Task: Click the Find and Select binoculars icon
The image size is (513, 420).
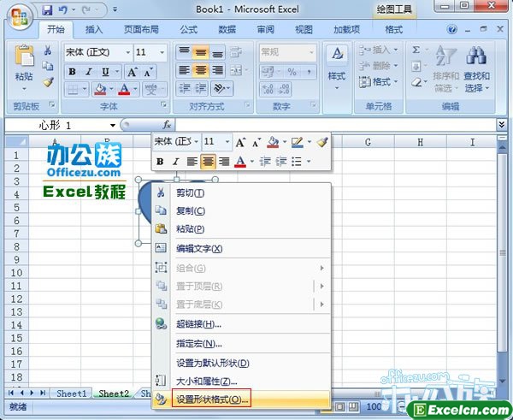Action: (x=476, y=56)
